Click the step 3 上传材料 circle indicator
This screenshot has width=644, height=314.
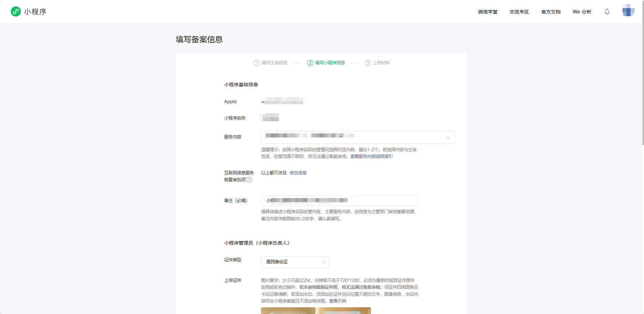pos(368,63)
